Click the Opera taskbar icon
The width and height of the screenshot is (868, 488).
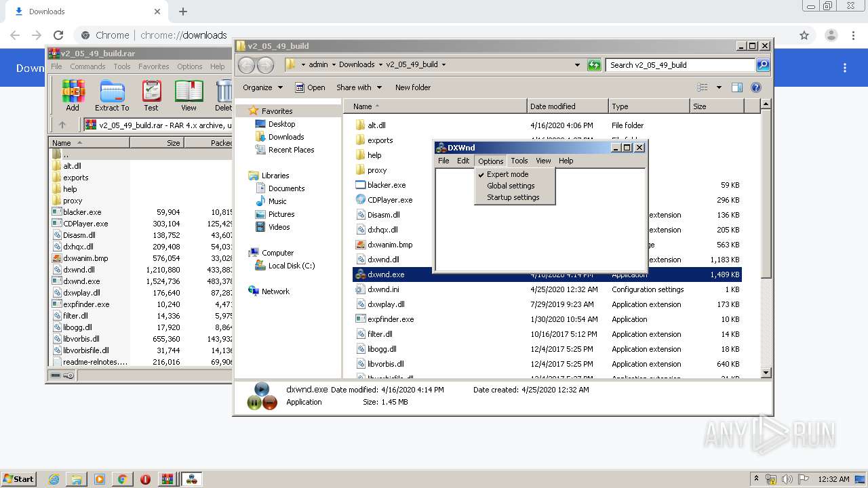point(145,479)
